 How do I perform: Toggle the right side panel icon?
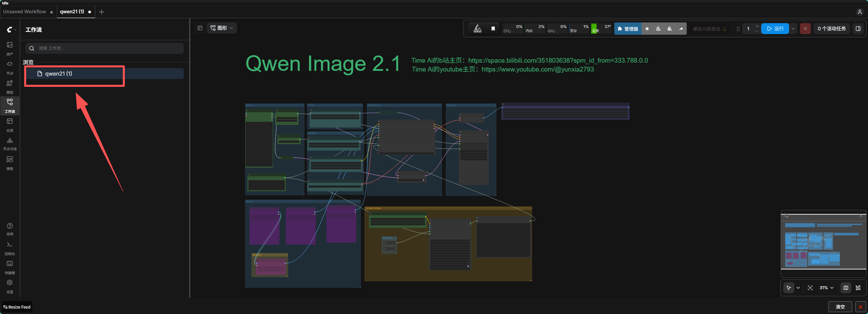(x=858, y=29)
